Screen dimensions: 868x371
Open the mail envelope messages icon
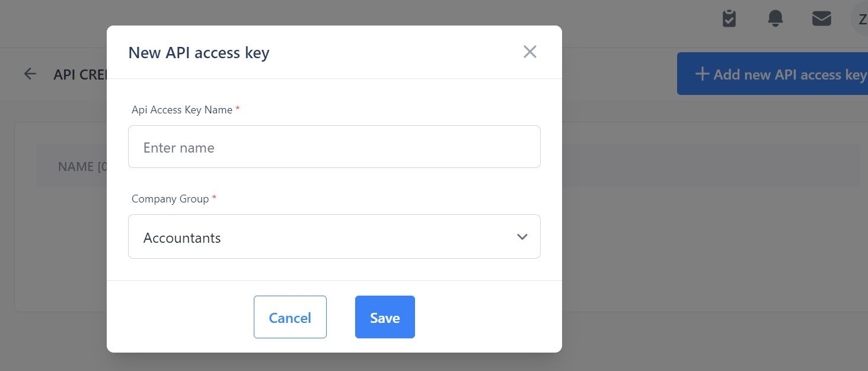tap(821, 19)
